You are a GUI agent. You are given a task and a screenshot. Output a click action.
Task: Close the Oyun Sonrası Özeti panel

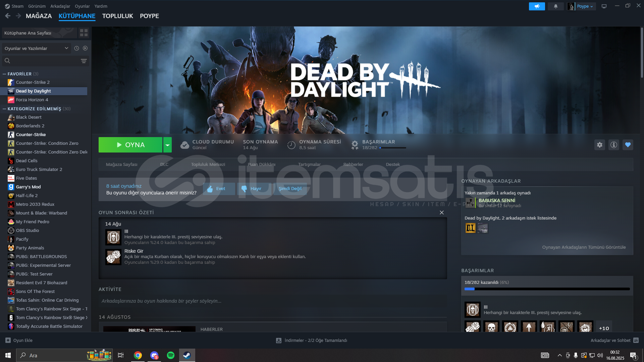tap(442, 213)
